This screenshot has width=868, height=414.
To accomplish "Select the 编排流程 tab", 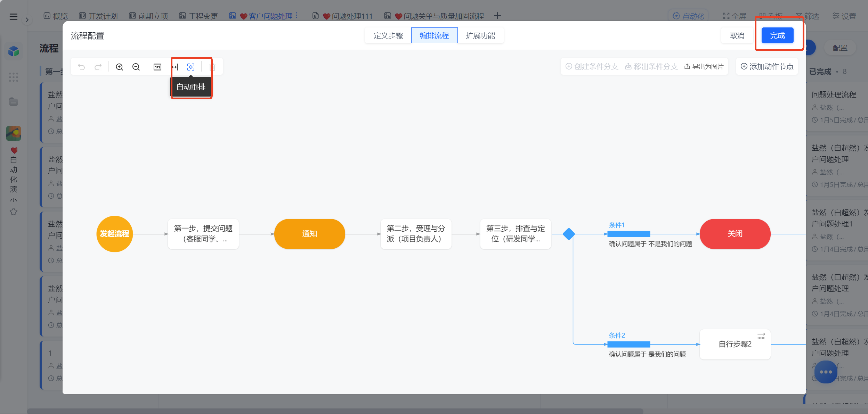I will coord(434,35).
